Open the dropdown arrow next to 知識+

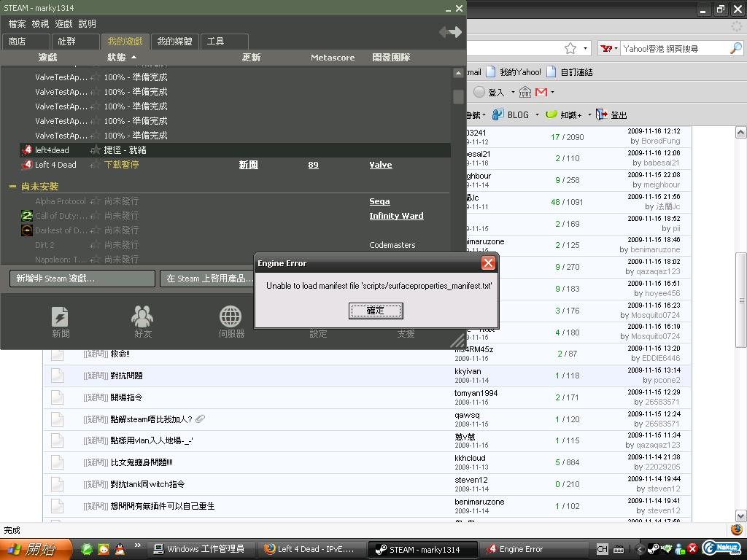[589, 114]
